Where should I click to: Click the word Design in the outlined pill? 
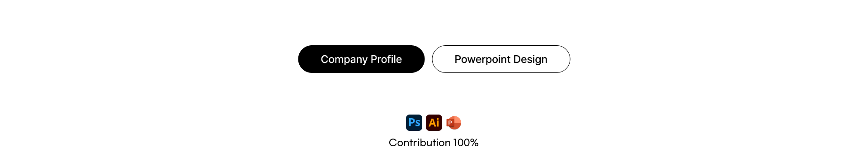point(530,60)
